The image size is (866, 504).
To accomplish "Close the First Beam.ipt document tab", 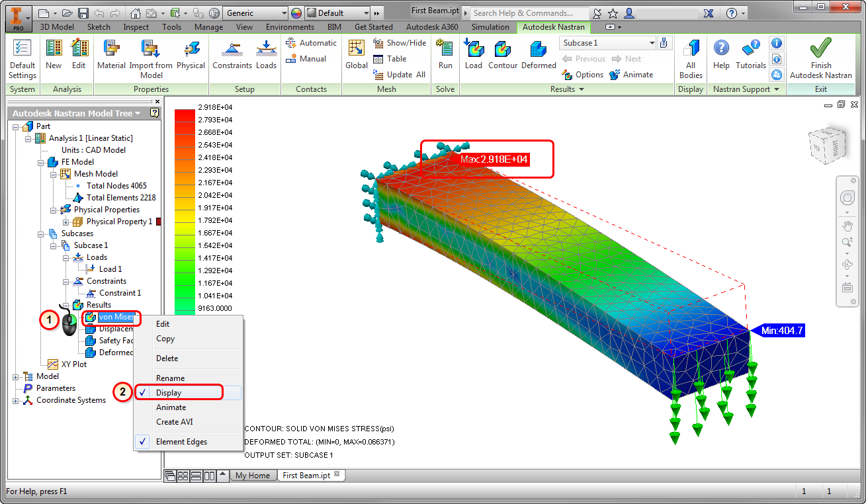I will point(336,474).
